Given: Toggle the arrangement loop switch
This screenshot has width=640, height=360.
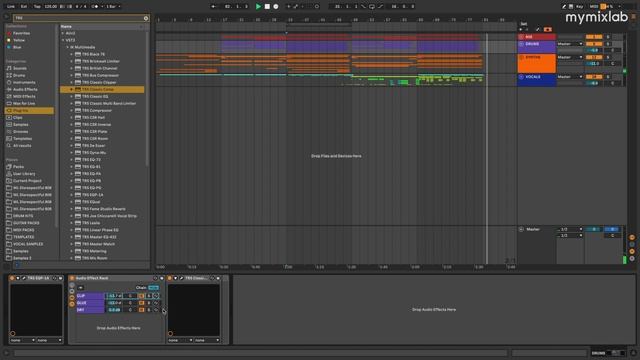Looking at the screenshot, I should [x=372, y=7].
